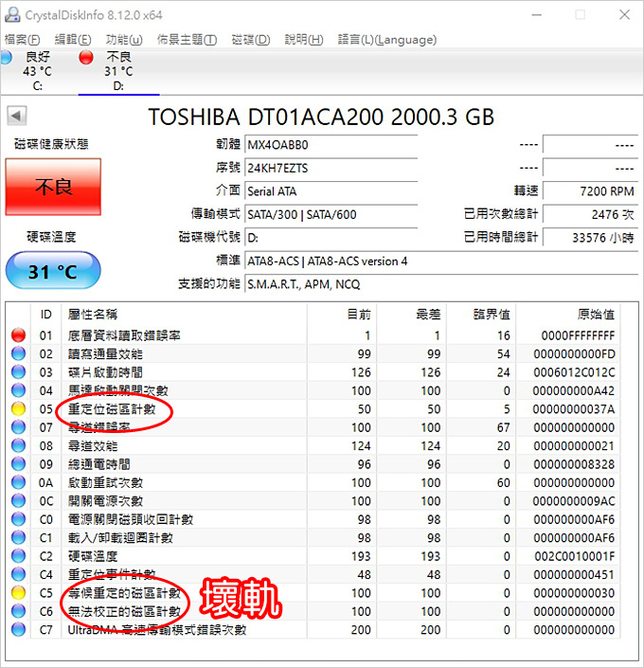Click the features field S.M.A.R.T., APM, NCQ
The image size is (644, 668).
click(441, 283)
